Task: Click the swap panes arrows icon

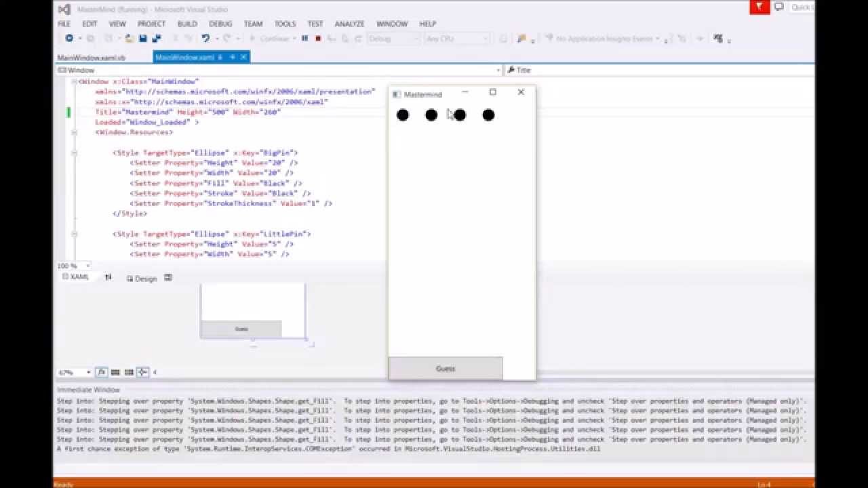Action: tap(108, 277)
